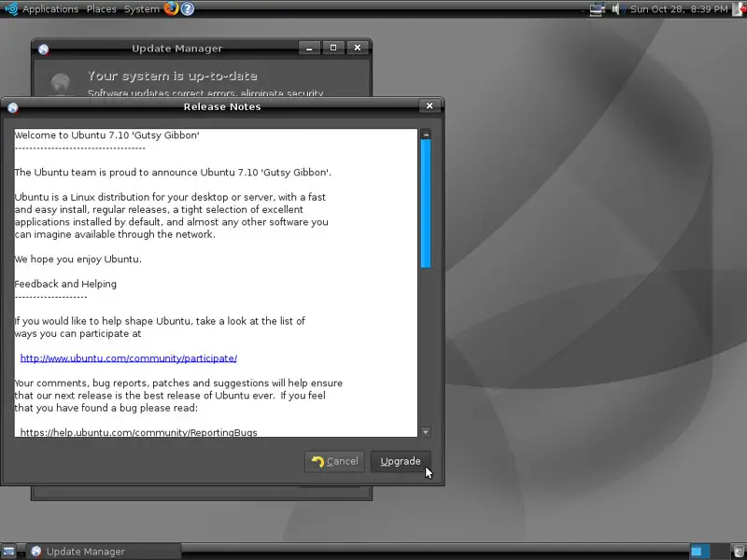Screen dimensions: 747x560
Task: Click the Release Notes title bar icon
Action: point(13,107)
